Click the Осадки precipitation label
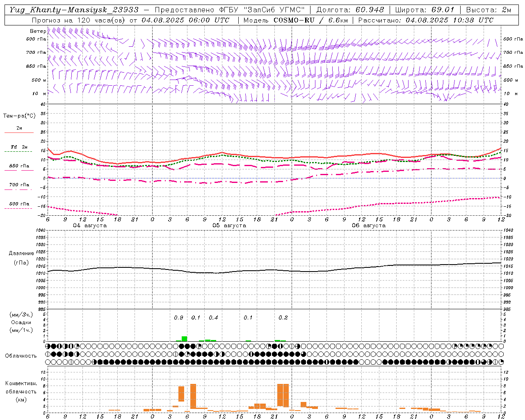Image resolution: width=525 pixels, height=420 pixels. [21, 322]
